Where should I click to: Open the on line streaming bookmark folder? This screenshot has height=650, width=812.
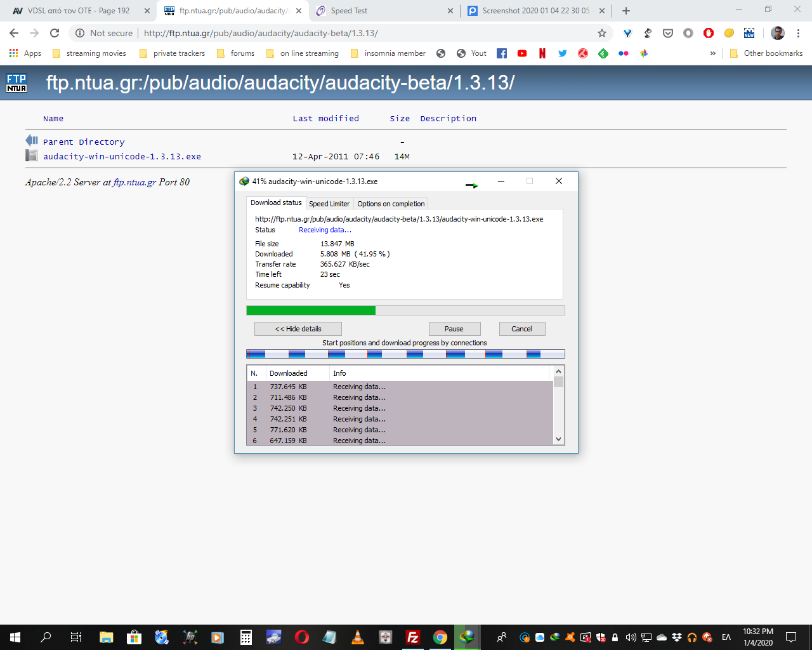(x=303, y=53)
